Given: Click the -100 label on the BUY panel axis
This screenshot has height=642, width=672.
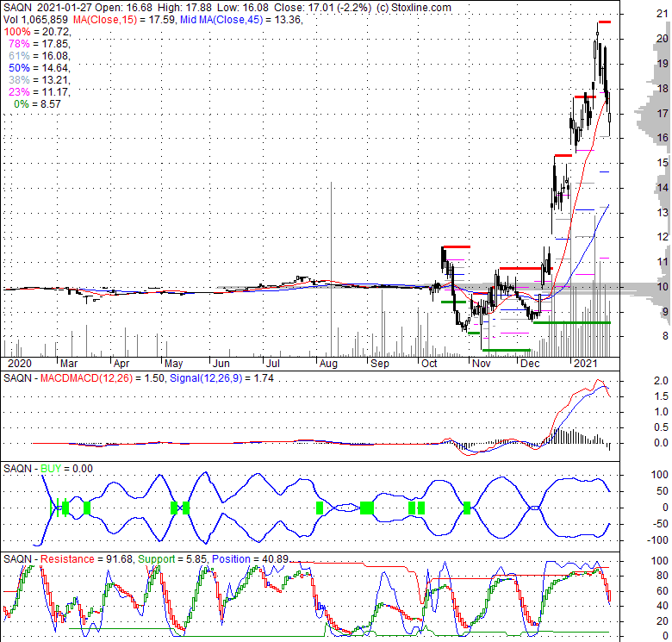Looking at the screenshot, I should (657, 540).
